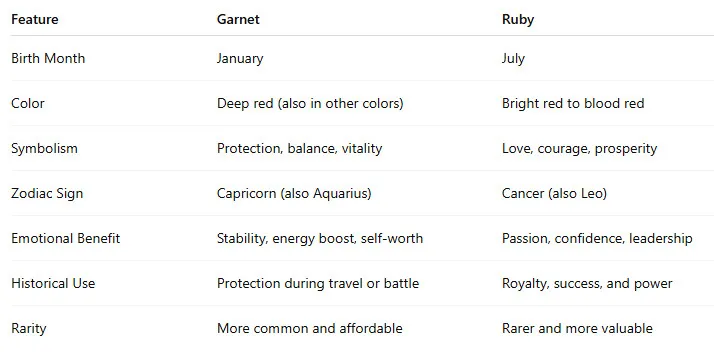Click 'Passion, confidence, leadership' cell
The image size is (714, 360).
pyautogui.click(x=597, y=238)
